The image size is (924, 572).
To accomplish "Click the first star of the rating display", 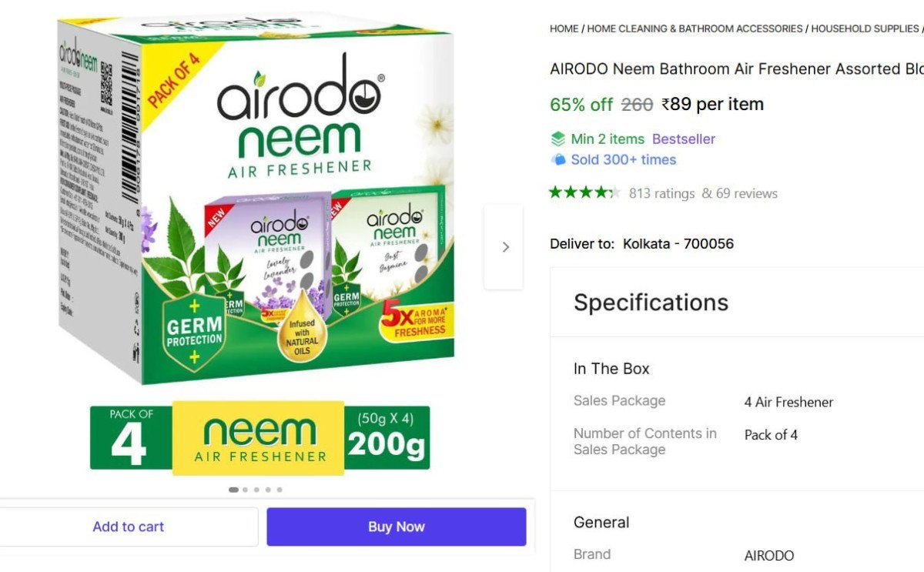I will point(554,192).
